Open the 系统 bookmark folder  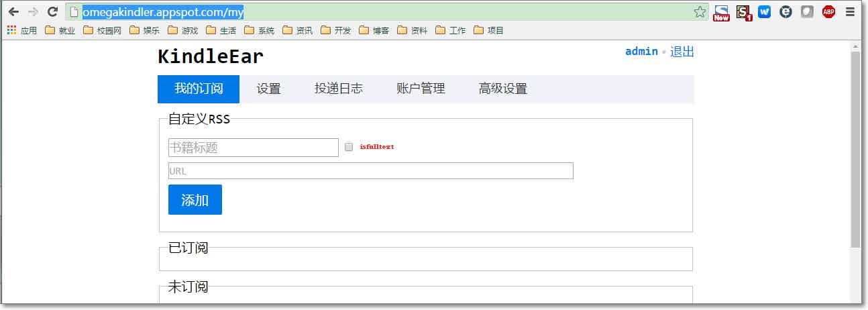260,30
